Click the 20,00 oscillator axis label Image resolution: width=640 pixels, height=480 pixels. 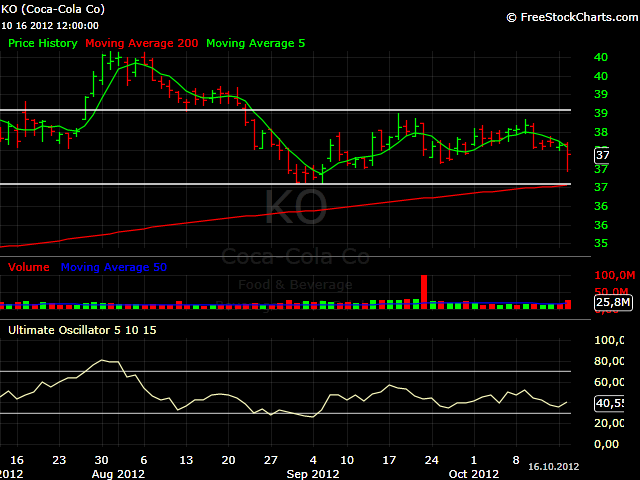609,423
